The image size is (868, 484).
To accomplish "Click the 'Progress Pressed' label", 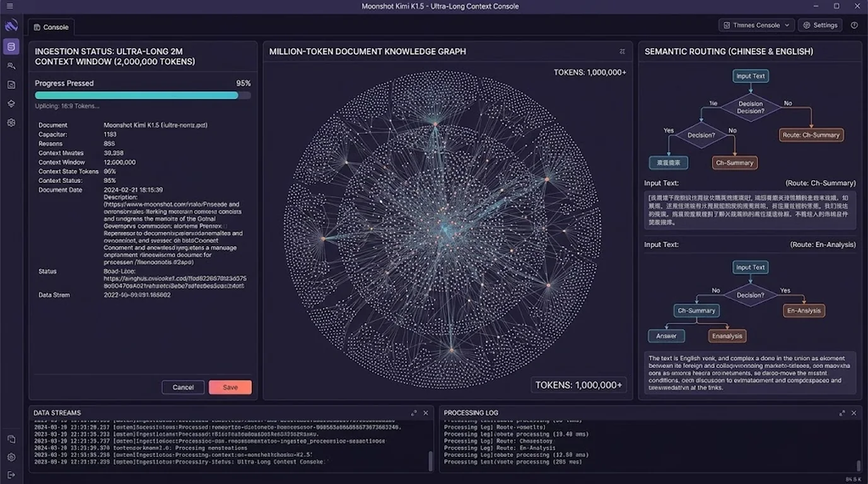I will pyautogui.click(x=64, y=83).
